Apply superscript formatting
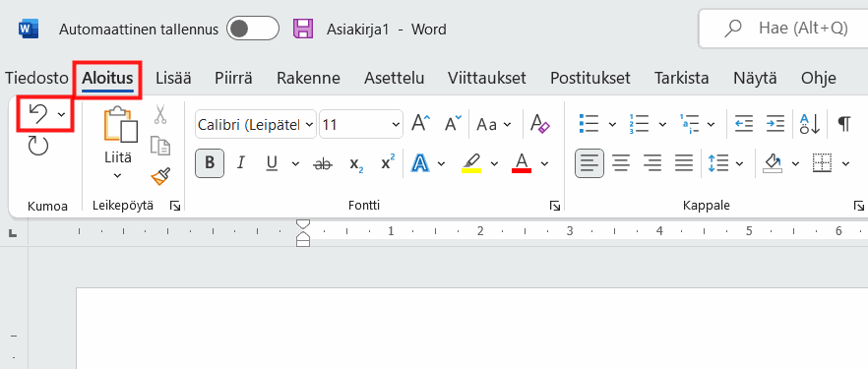868x369 pixels. click(388, 162)
